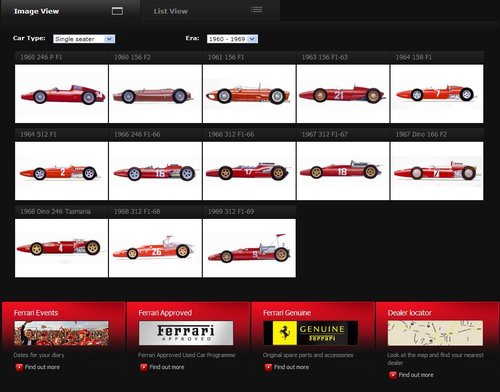Click the '1960 156 F2' title text

click(x=132, y=57)
